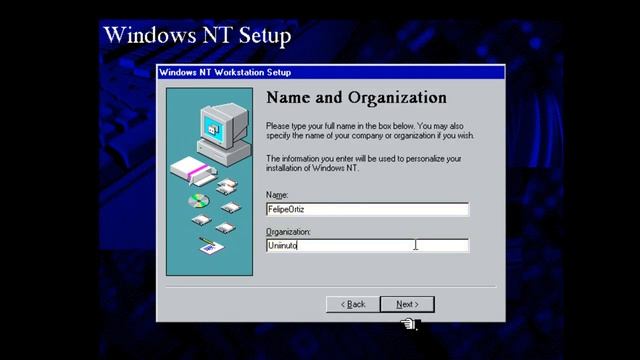Click the 'Please type your full name' instruction text
The image size is (640, 360).
pyautogui.click(x=370, y=131)
